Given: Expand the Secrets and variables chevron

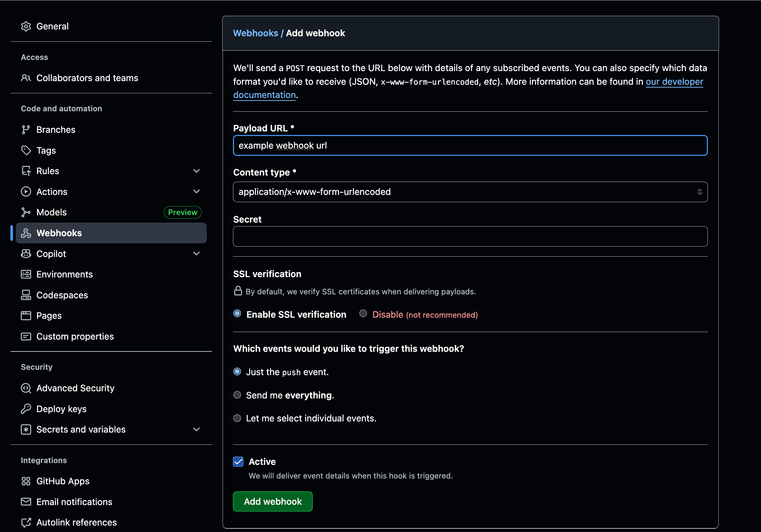Looking at the screenshot, I should pyautogui.click(x=196, y=429).
